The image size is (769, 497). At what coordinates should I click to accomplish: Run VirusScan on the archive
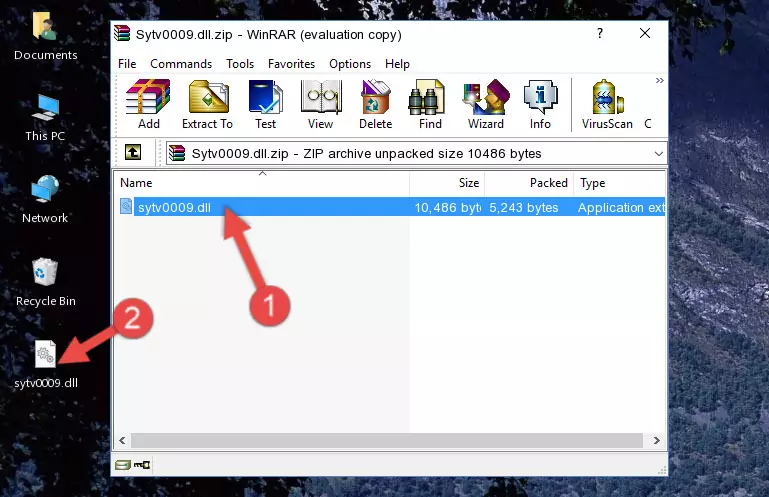[x=607, y=105]
